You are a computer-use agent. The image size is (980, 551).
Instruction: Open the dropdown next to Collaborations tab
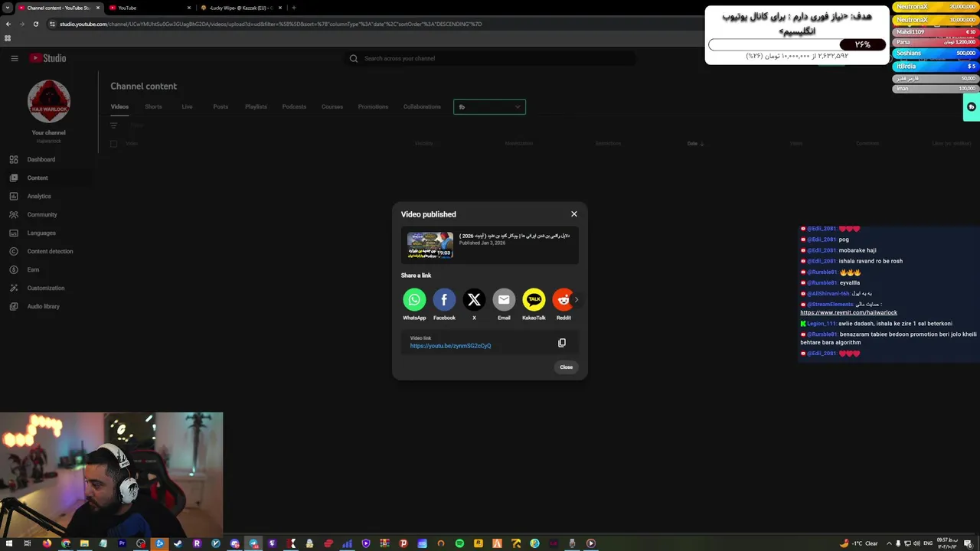tap(489, 107)
